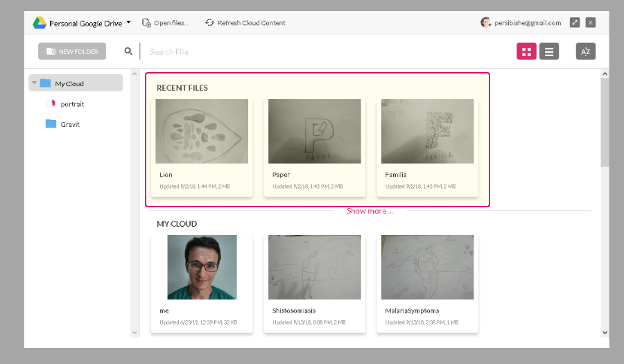Open the Lion thumbnail
The height and width of the screenshot is (364, 624).
pos(202,131)
